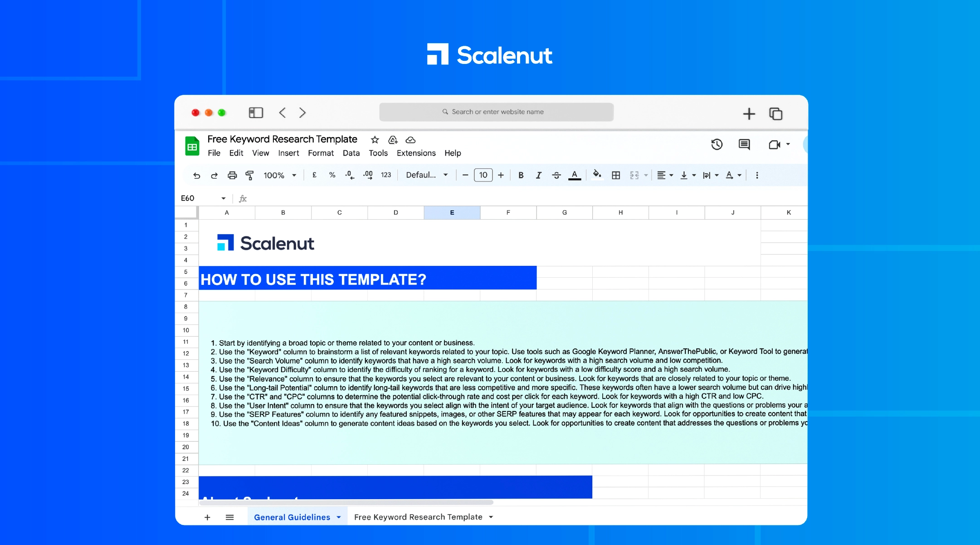Toggle italic formatting

pos(538,175)
